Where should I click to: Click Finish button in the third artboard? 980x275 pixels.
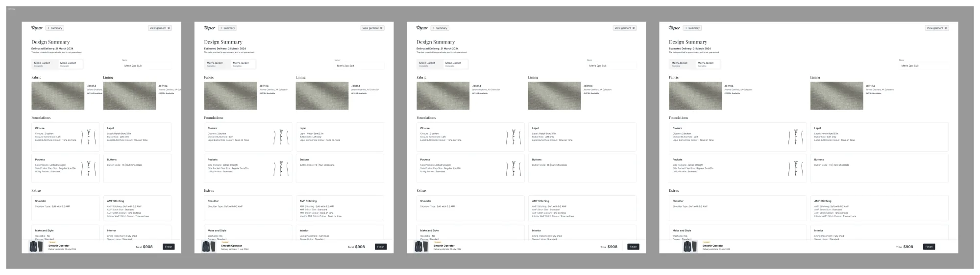633,247
